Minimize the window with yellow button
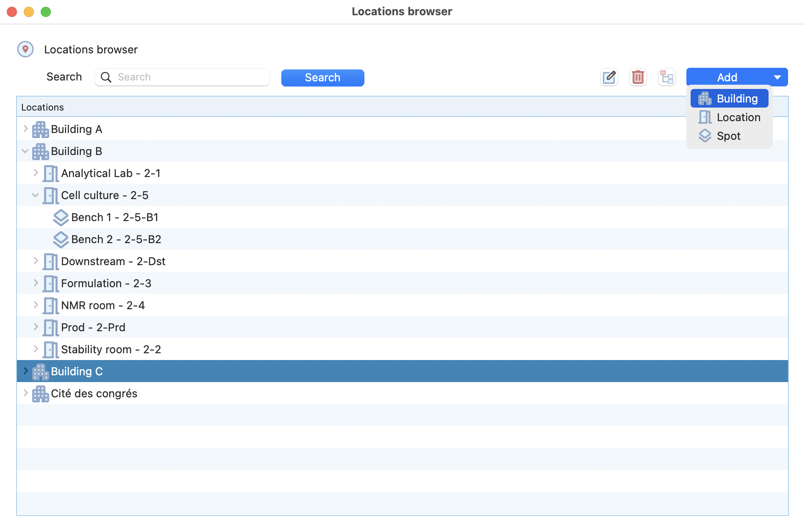805x532 pixels. click(x=29, y=12)
